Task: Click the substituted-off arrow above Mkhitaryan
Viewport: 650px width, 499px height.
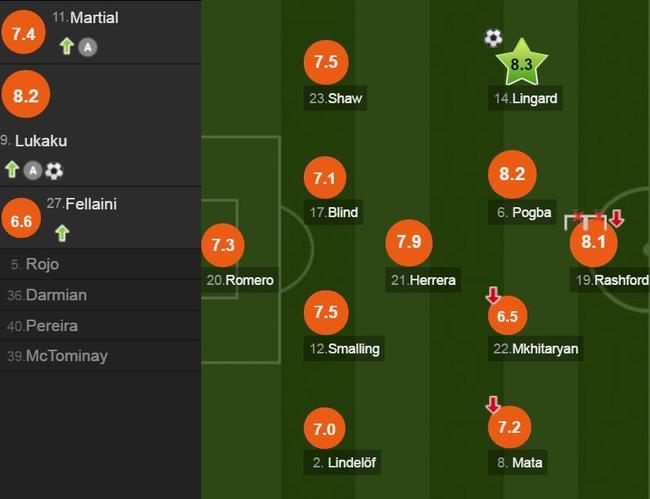Action: click(x=493, y=295)
